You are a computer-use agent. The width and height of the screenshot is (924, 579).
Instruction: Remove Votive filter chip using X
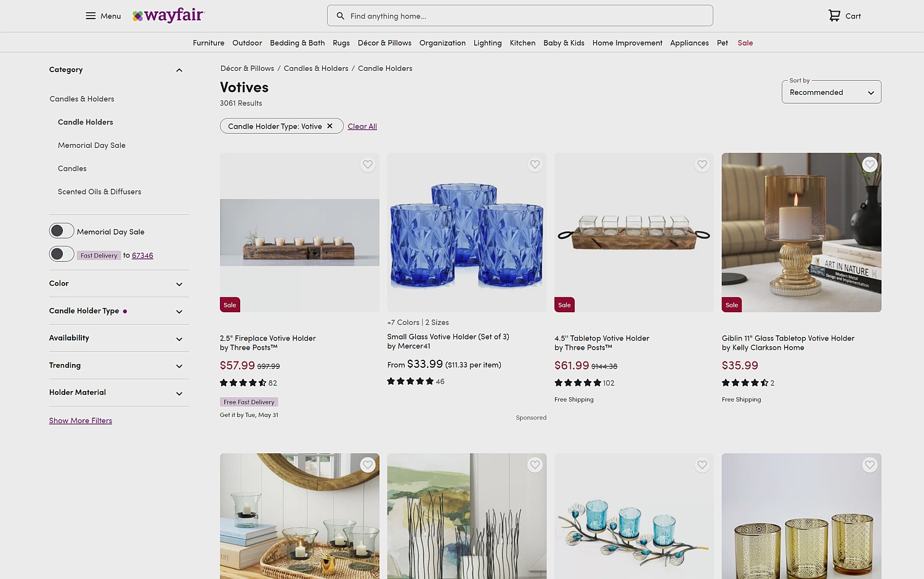click(330, 126)
